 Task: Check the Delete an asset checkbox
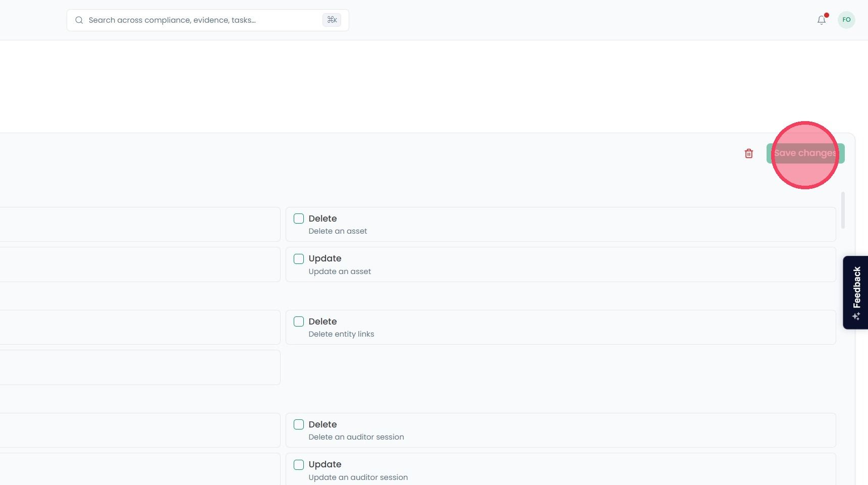[299, 219]
